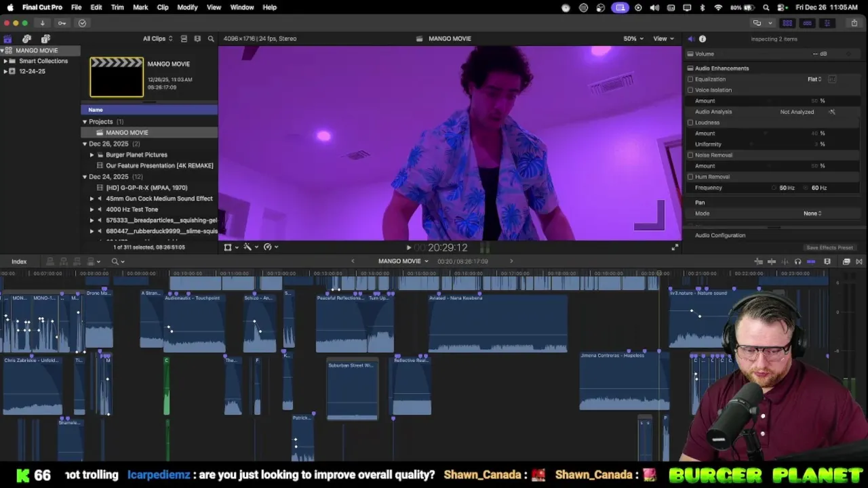868x488 pixels.
Task: Click the Share export icon
Action: tap(854, 23)
